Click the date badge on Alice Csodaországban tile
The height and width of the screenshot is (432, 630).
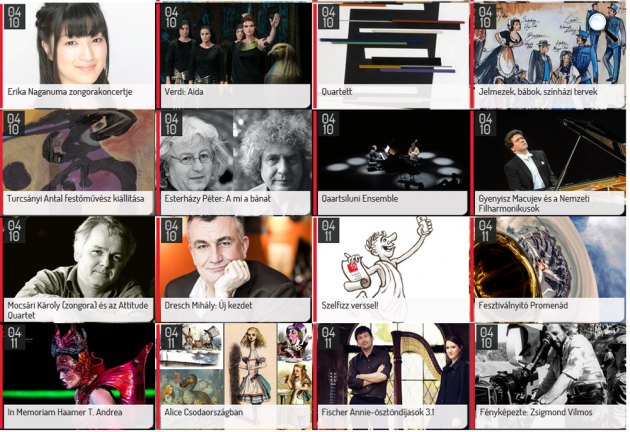click(x=171, y=338)
